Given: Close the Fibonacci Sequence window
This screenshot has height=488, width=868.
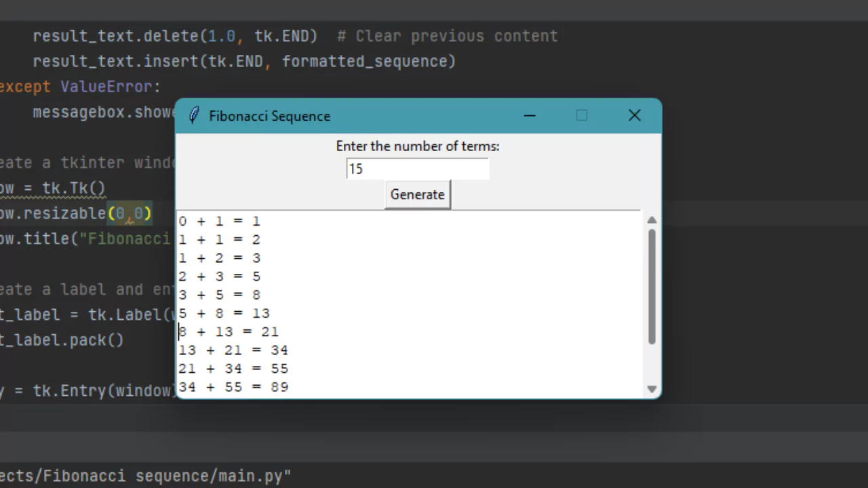Looking at the screenshot, I should point(634,115).
